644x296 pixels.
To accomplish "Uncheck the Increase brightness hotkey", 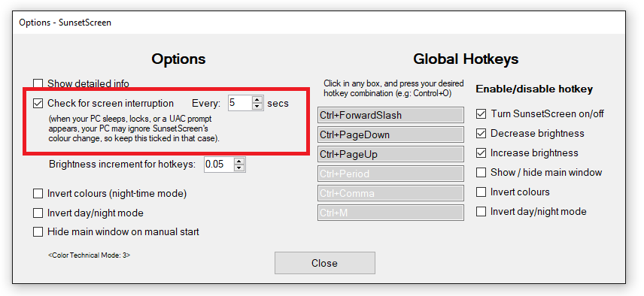I will [x=481, y=153].
